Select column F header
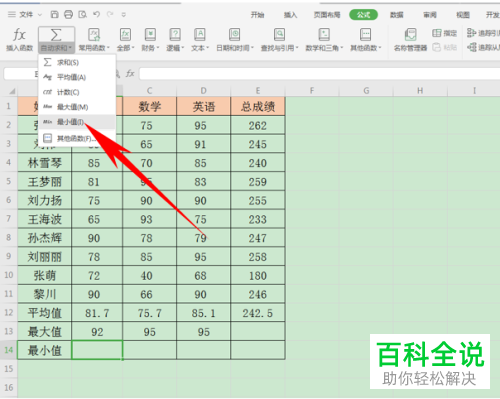This screenshot has width=500, height=399. 312,91
